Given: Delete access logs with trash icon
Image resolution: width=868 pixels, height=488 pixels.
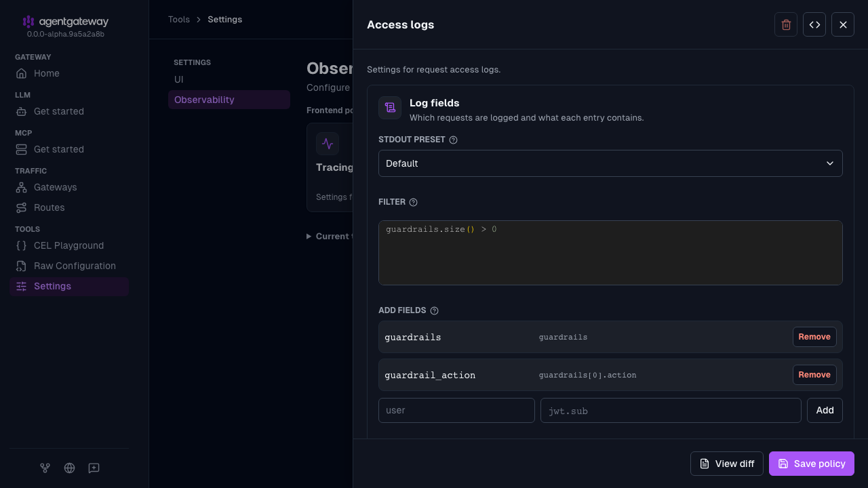Looking at the screenshot, I should [786, 24].
